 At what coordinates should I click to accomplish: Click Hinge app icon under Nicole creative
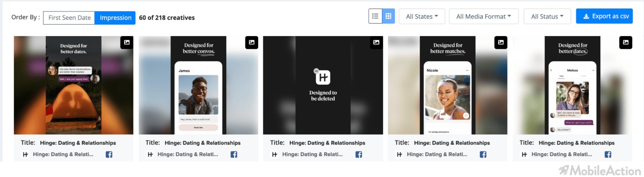[399, 155]
